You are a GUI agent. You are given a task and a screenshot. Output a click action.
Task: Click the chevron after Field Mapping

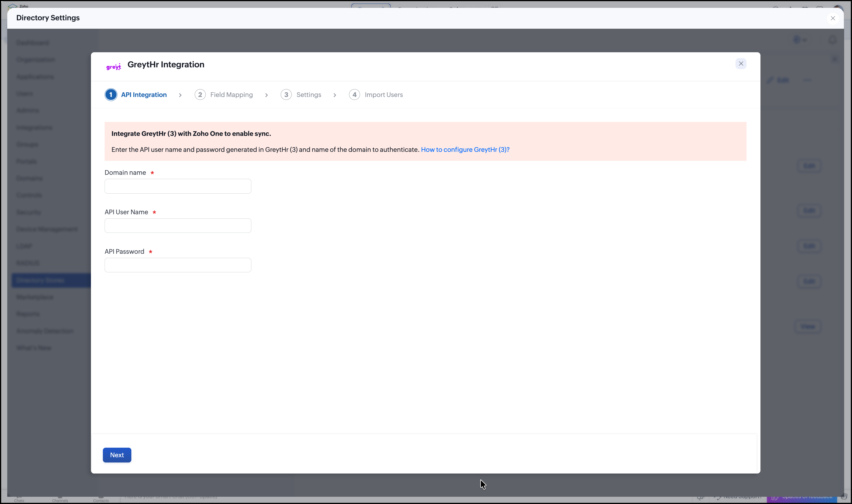[x=266, y=95]
